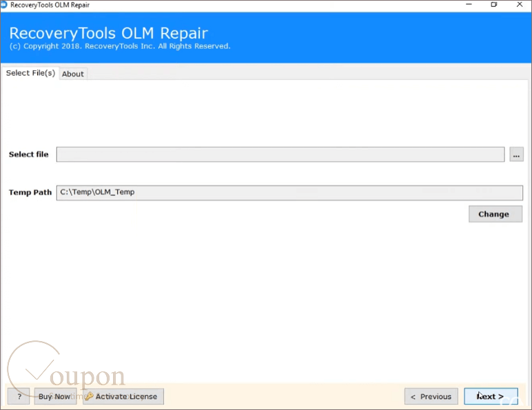
Task: Click the Temp Path field
Action: pos(289,193)
